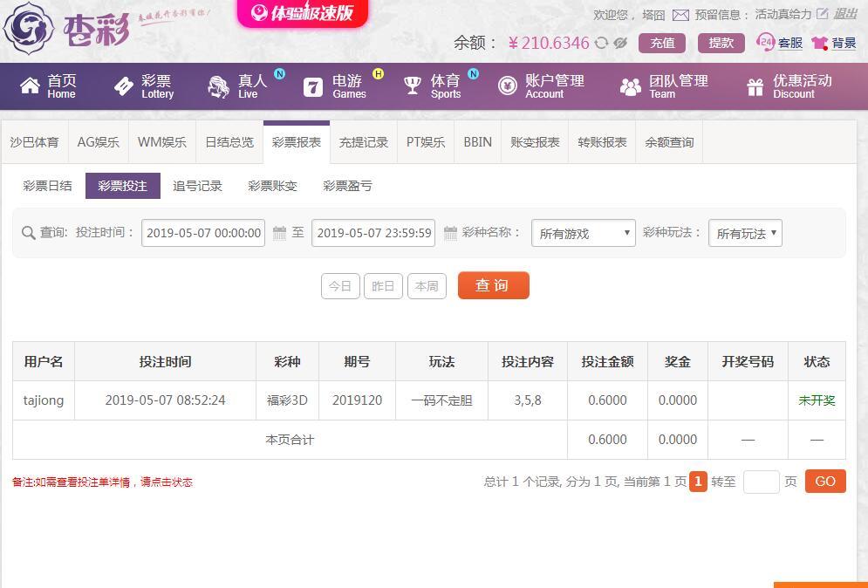Click the Discount gift box icon

755,86
